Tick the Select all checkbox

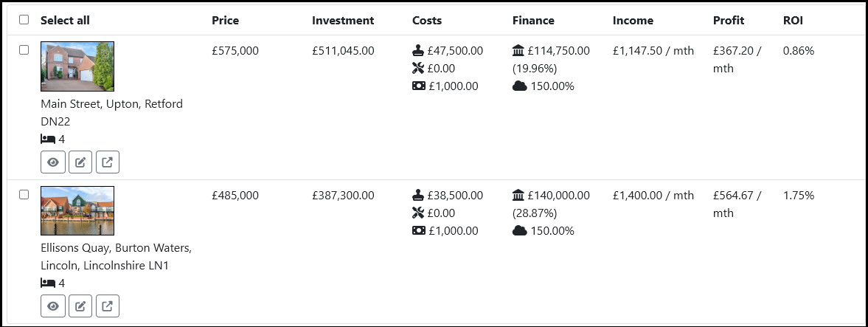coord(24,20)
